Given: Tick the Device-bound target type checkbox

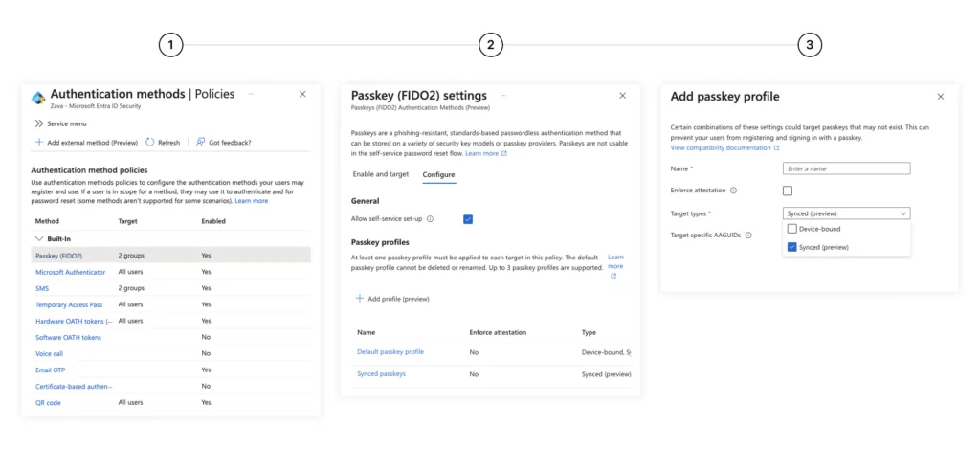Looking at the screenshot, I should click(791, 229).
